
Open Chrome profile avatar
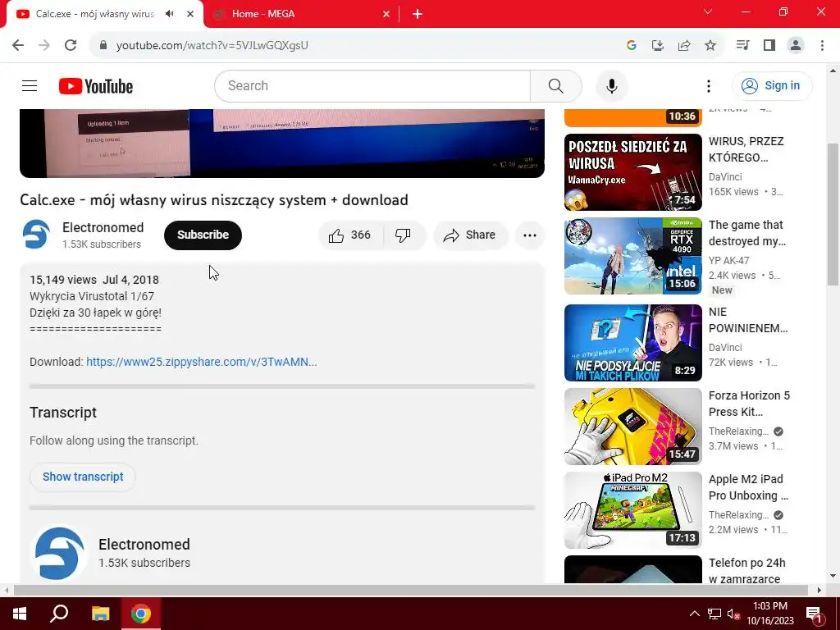(x=796, y=46)
